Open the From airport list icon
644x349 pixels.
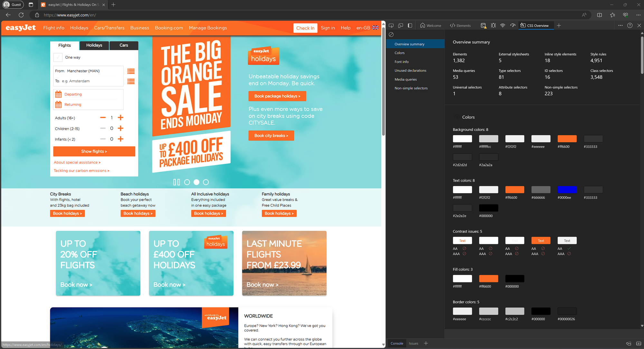click(131, 71)
